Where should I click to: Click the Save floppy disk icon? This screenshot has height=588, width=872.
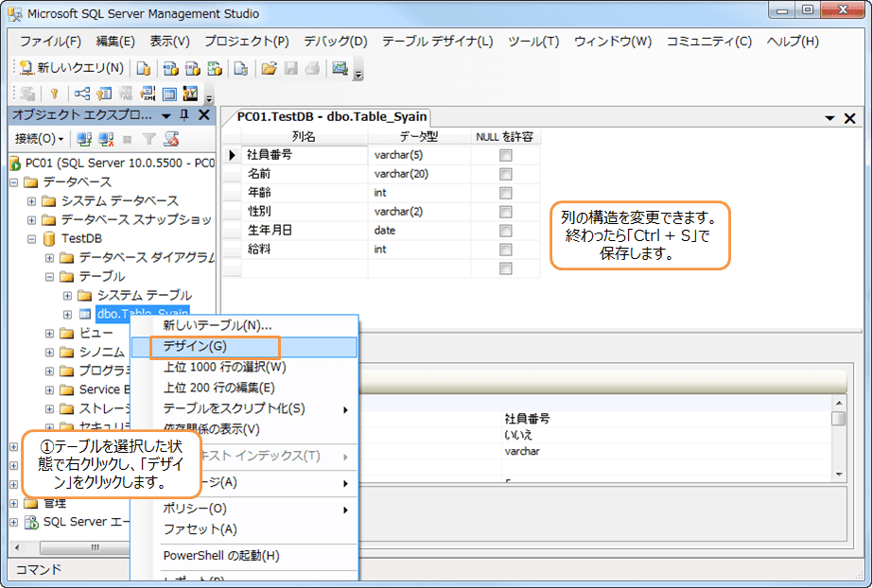[x=291, y=68]
